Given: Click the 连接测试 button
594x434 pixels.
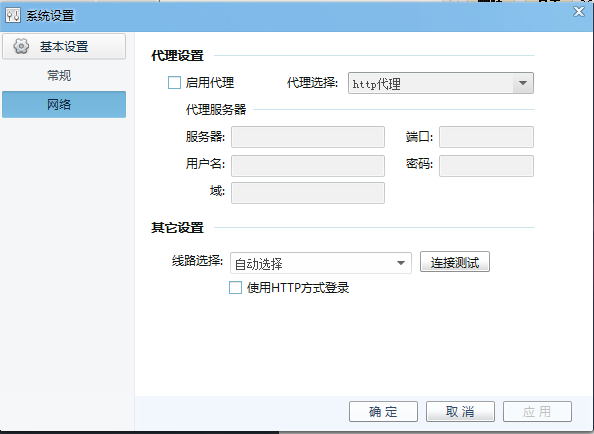Looking at the screenshot, I should click(x=455, y=262).
